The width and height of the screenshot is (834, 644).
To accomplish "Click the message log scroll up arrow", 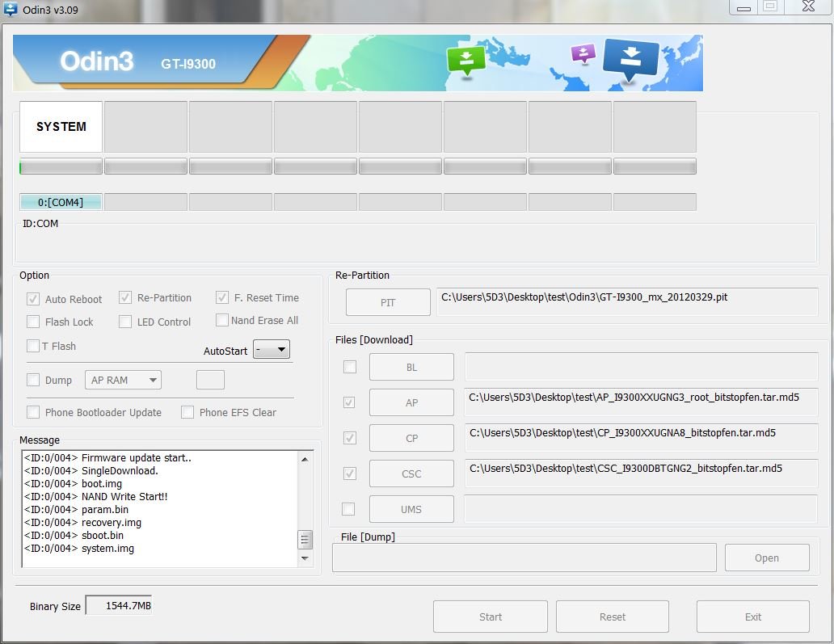I will click(305, 459).
